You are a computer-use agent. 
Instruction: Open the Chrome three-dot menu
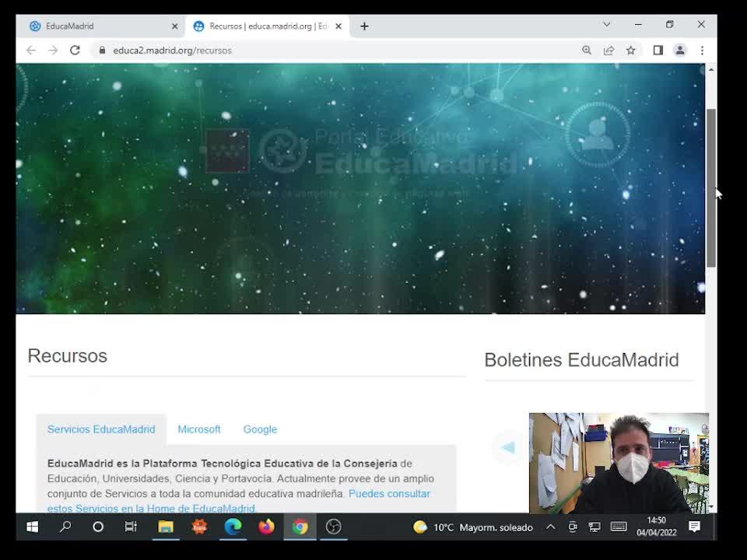[702, 51]
